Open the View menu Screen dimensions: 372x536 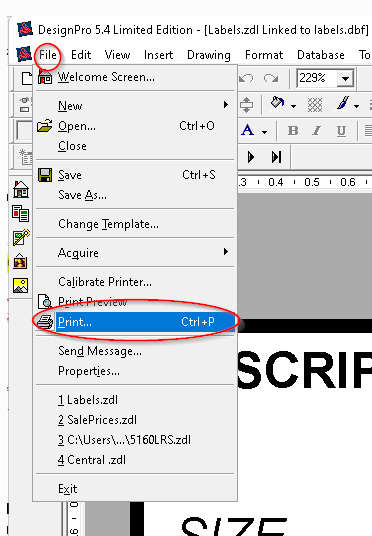[117, 55]
